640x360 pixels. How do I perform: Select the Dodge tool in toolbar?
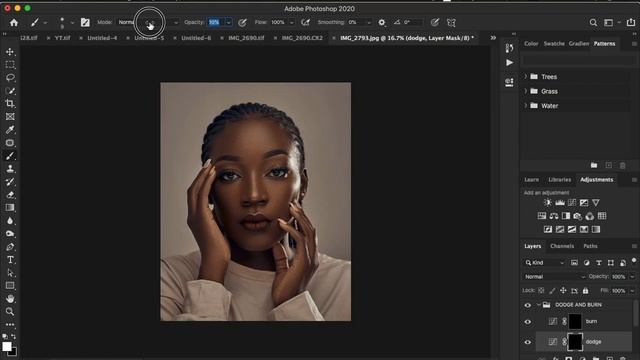10,234
